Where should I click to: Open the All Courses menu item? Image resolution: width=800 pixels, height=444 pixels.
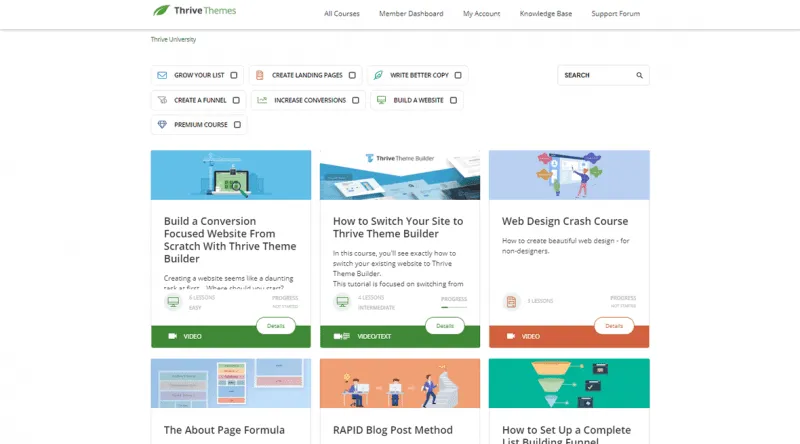coord(342,14)
